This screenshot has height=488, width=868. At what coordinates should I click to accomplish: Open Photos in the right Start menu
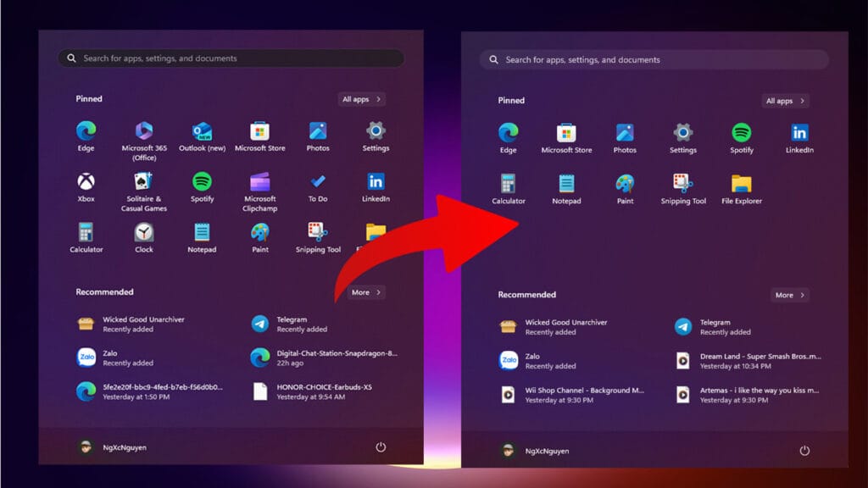click(625, 138)
